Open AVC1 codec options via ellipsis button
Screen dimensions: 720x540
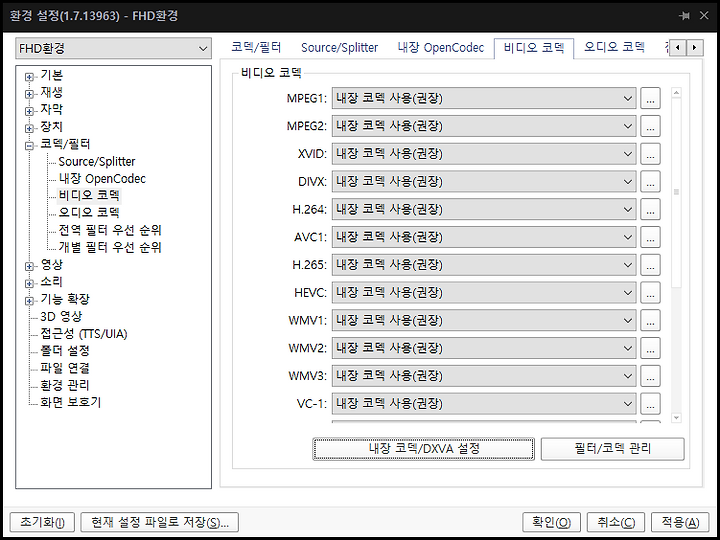(x=650, y=237)
